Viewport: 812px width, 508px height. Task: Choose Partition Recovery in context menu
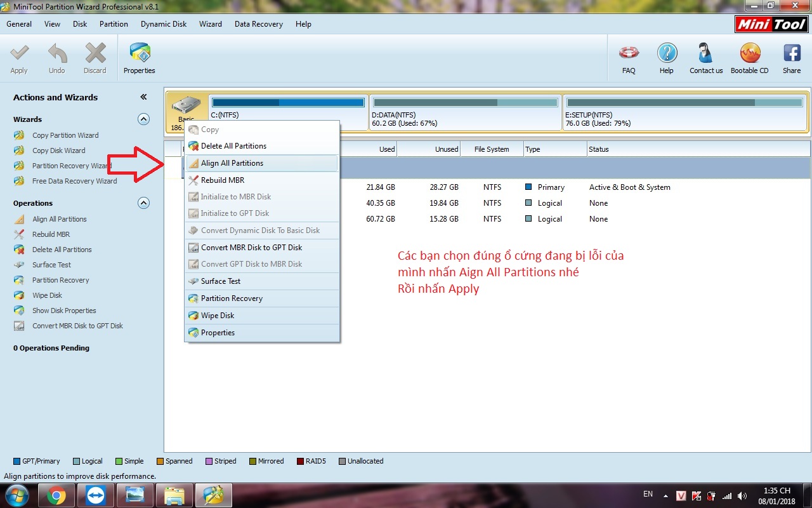point(262,298)
